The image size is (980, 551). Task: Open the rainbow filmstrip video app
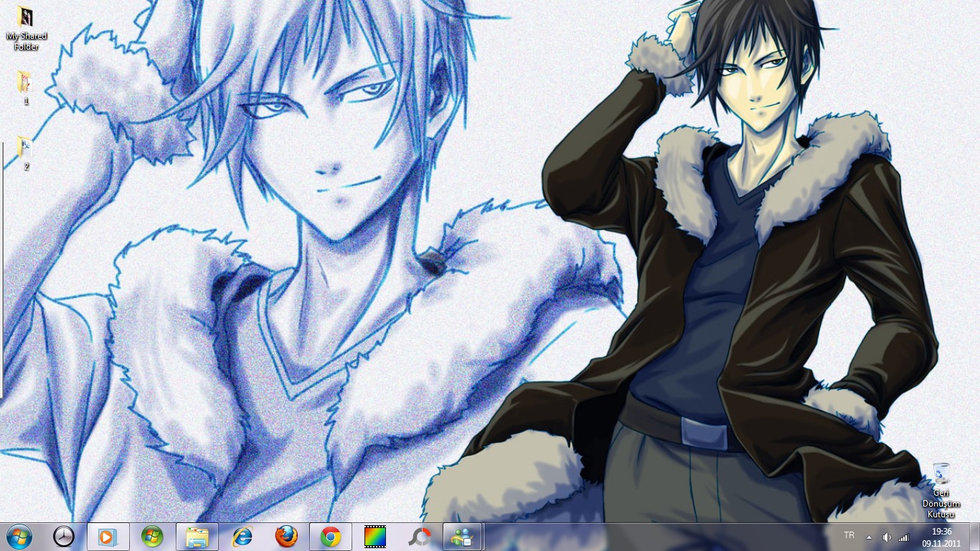click(x=375, y=537)
